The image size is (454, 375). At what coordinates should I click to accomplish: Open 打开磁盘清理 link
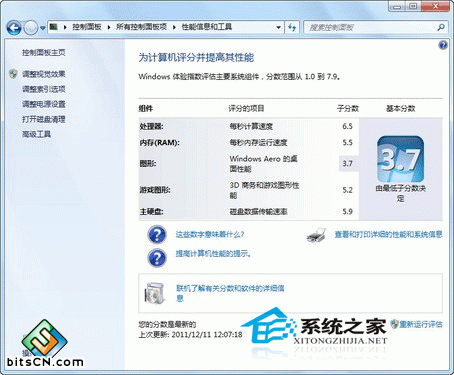click(x=44, y=119)
